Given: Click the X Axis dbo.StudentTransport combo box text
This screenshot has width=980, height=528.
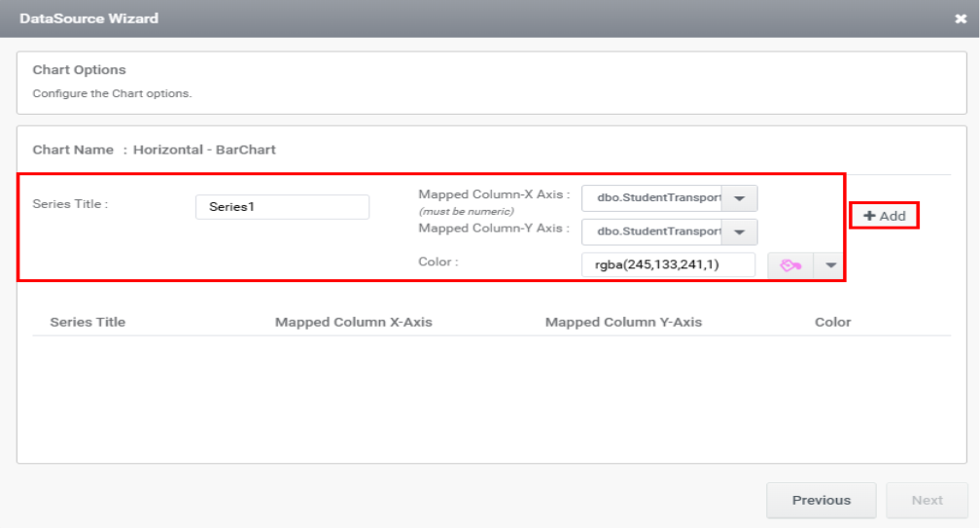Looking at the screenshot, I should [652, 198].
